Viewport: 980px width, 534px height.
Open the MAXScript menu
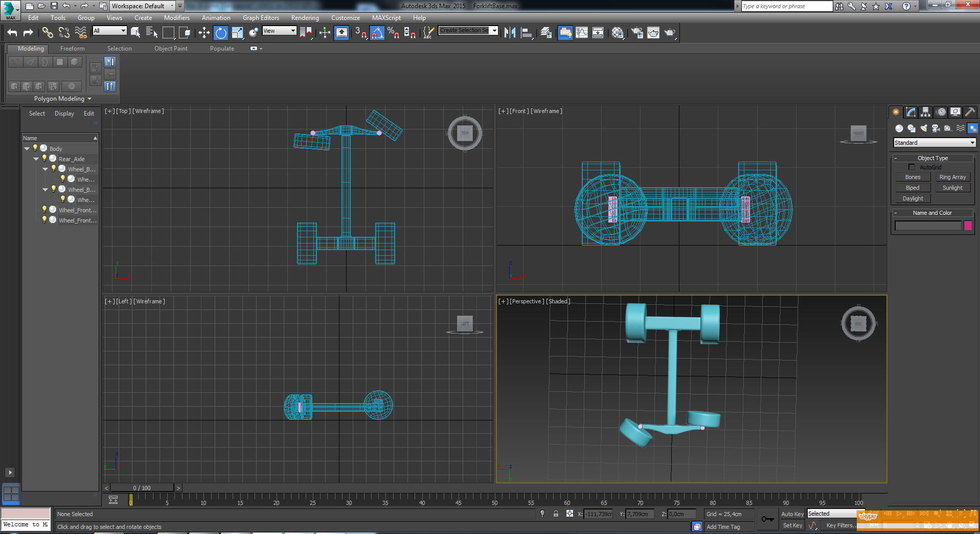(386, 18)
